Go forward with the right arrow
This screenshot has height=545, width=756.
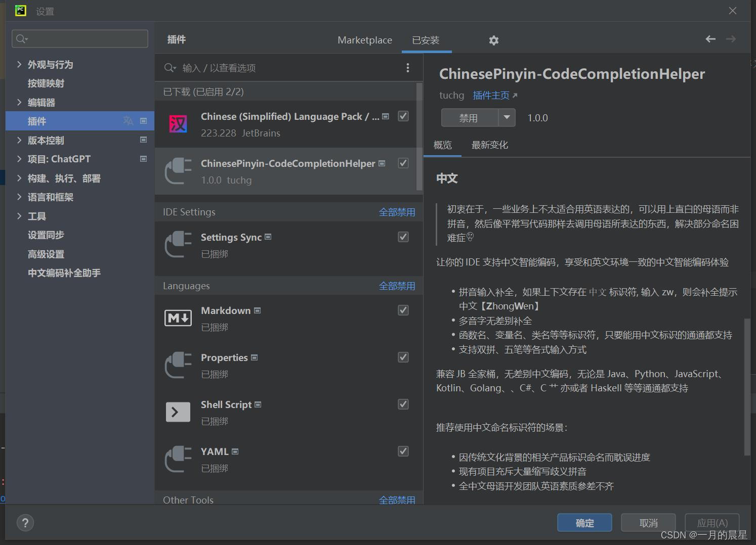tap(731, 39)
